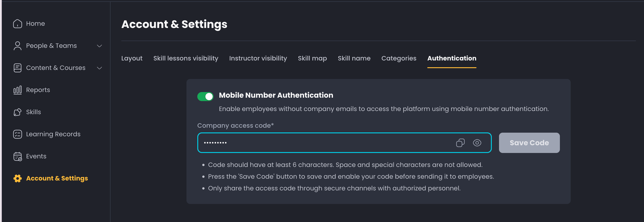This screenshot has height=222, width=644.
Task: Expand the Content & Courses chevron
Action: tap(99, 68)
